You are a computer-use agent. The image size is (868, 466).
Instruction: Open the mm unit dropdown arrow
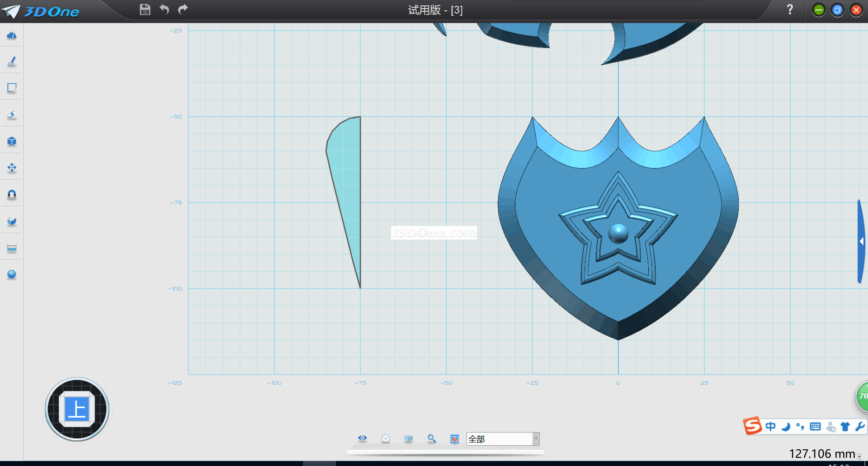coord(859,457)
